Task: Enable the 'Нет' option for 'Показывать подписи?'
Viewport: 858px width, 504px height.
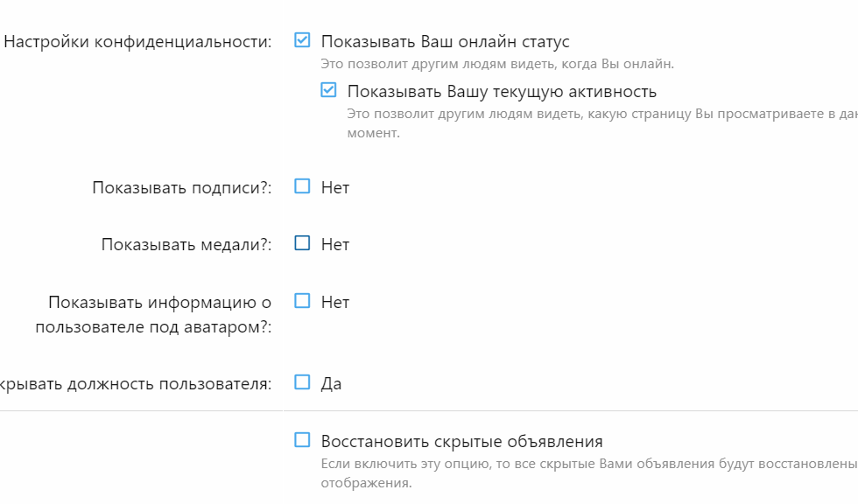Action: coord(302,186)
